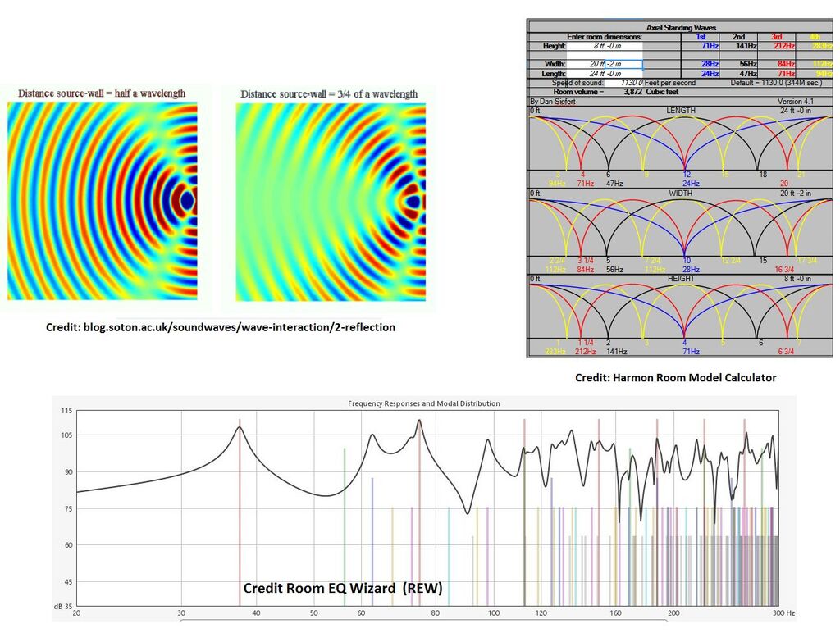This screenshot has width=840, height=633.
Task: Click the Harmon Room Model Calculator credit
Action: (x=675, y=378)
